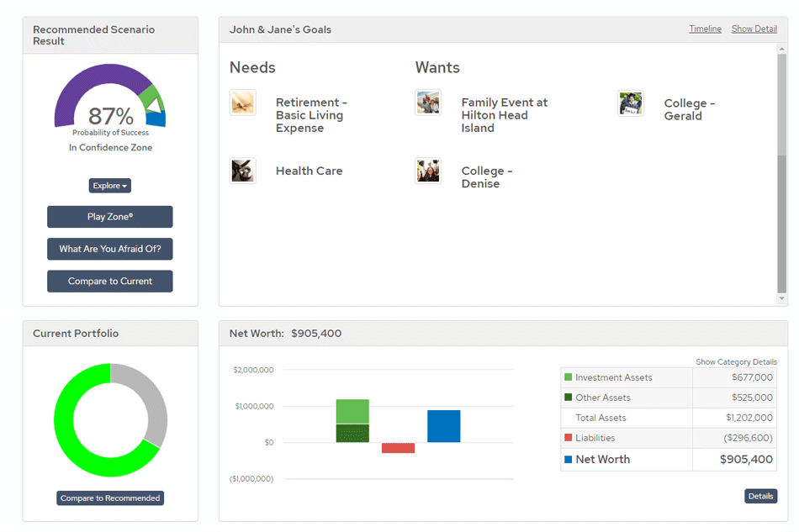Click the green Investment Assets legend swatch
Screen dimensions: 799x532
pyautogui.click(x=569, y=377)
